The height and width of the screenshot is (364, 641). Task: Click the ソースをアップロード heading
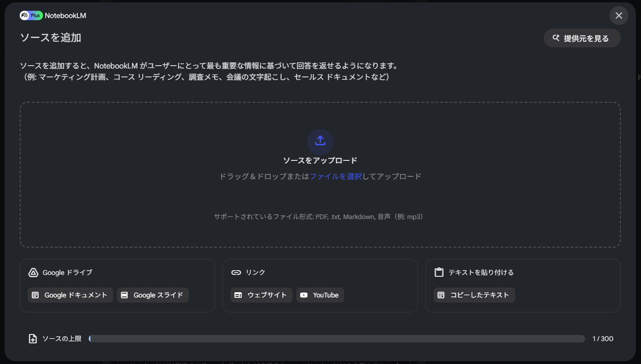tap(320, 160)
